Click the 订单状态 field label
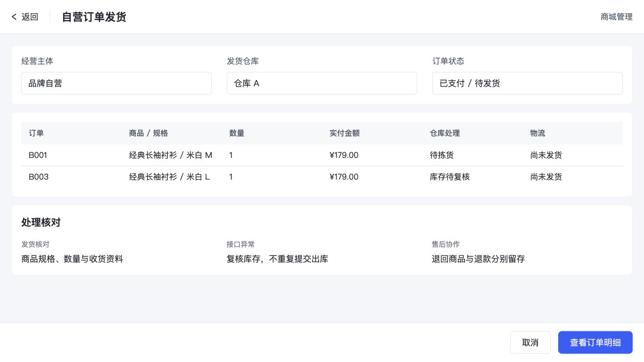 point(448,61)
